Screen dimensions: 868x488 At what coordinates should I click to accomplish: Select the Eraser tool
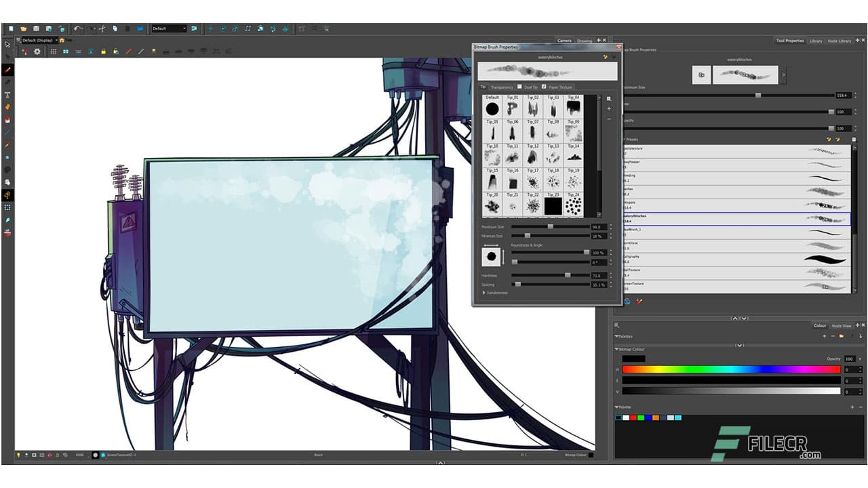7,107
